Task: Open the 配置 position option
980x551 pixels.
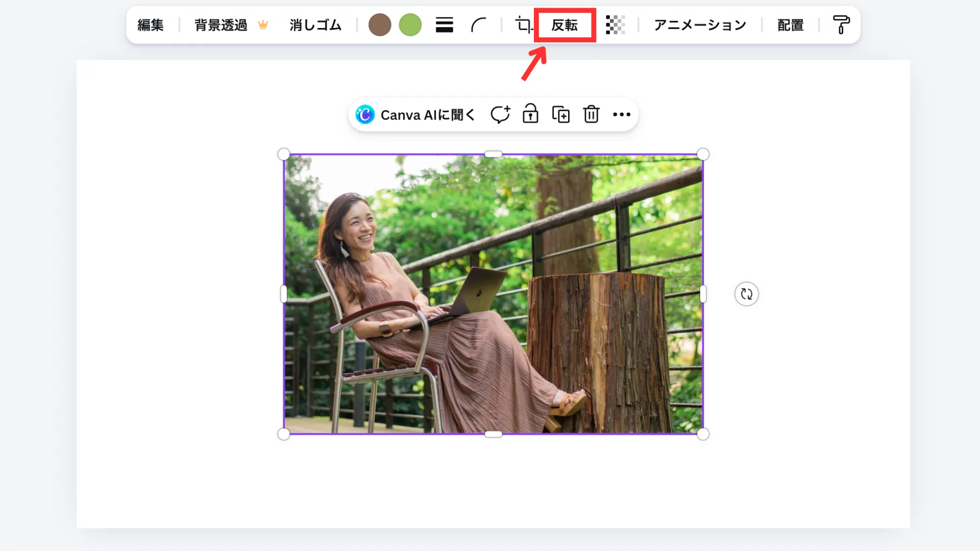Action: coord(790,25)
